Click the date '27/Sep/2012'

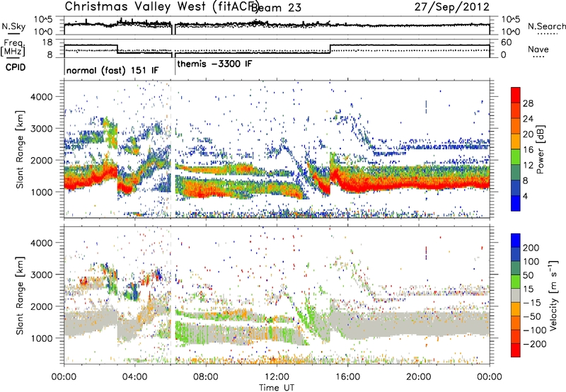pyautogui.click(x=451, y=7)
